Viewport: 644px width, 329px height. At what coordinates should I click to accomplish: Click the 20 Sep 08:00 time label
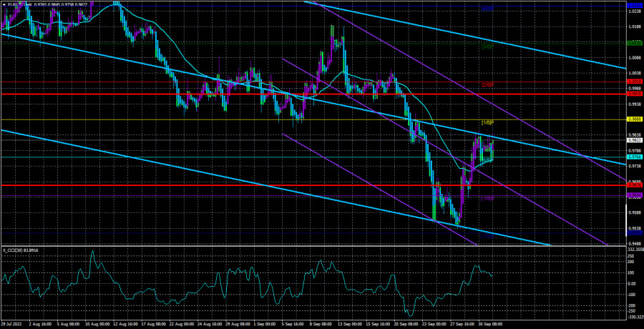407,325
